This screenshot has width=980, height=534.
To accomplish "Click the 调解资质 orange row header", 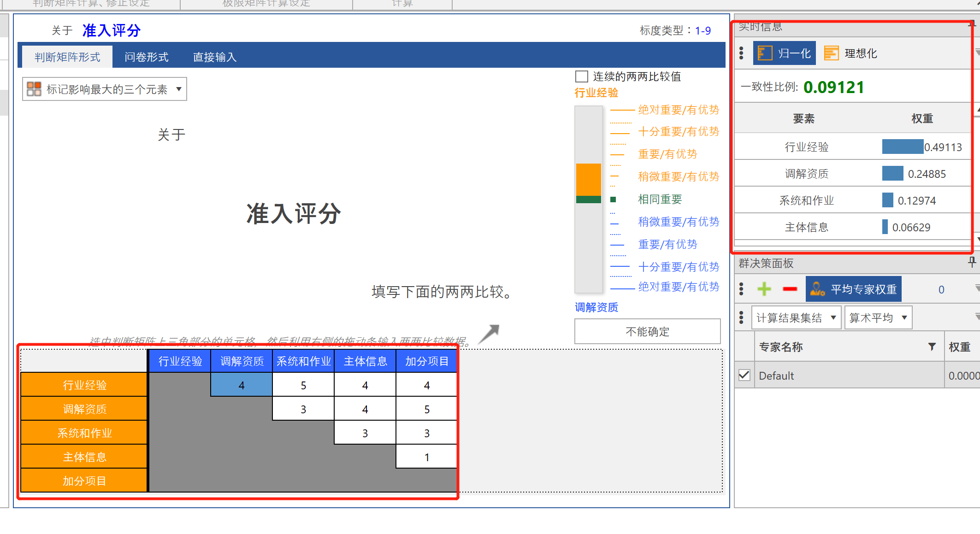I will (84, 409).
